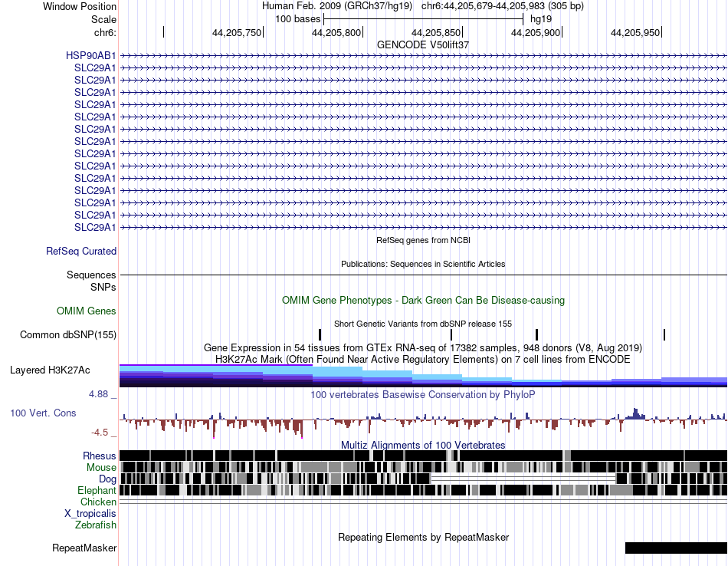Viewport: 728px width, 566px height.
Task: Select the rightmost dbSNP variant marker
Action: 664,334
